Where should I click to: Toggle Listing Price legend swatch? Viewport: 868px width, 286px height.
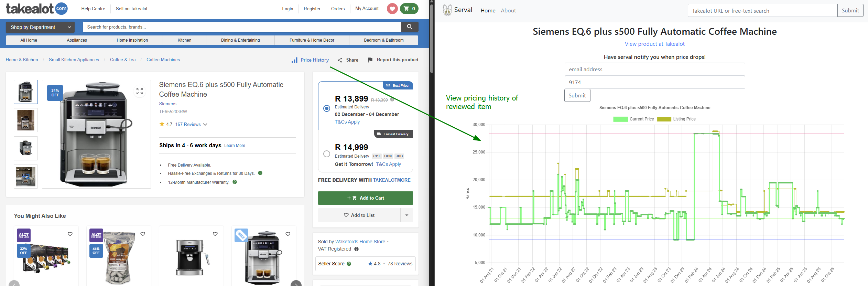[x=664, y=119]
